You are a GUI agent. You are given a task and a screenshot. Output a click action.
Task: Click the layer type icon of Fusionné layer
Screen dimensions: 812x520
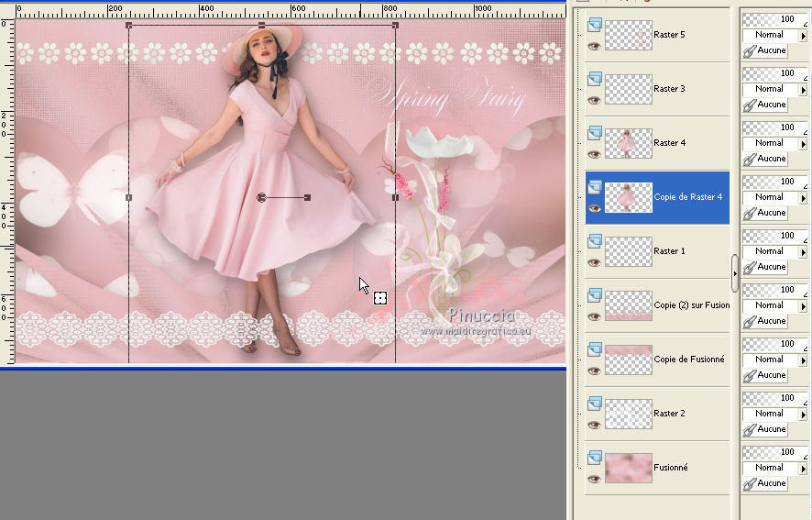[594, 458]
